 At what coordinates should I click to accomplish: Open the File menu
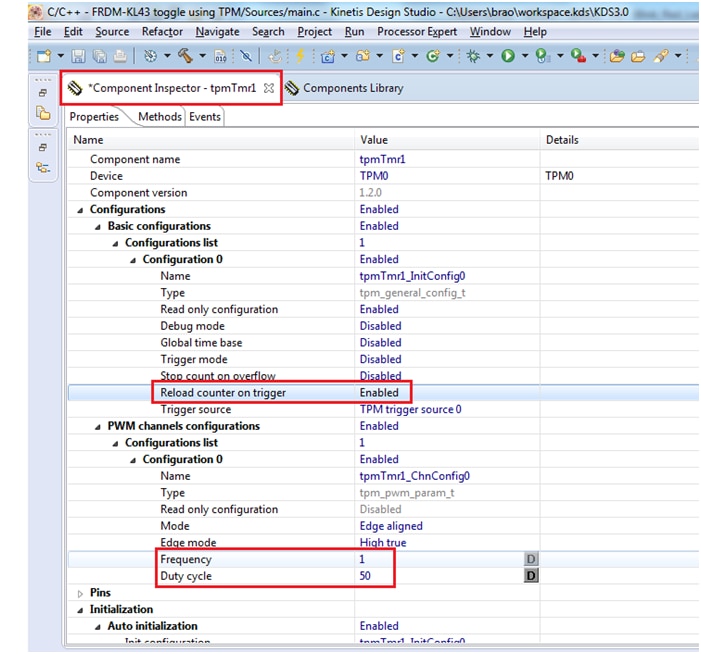(x=42, y=32)
